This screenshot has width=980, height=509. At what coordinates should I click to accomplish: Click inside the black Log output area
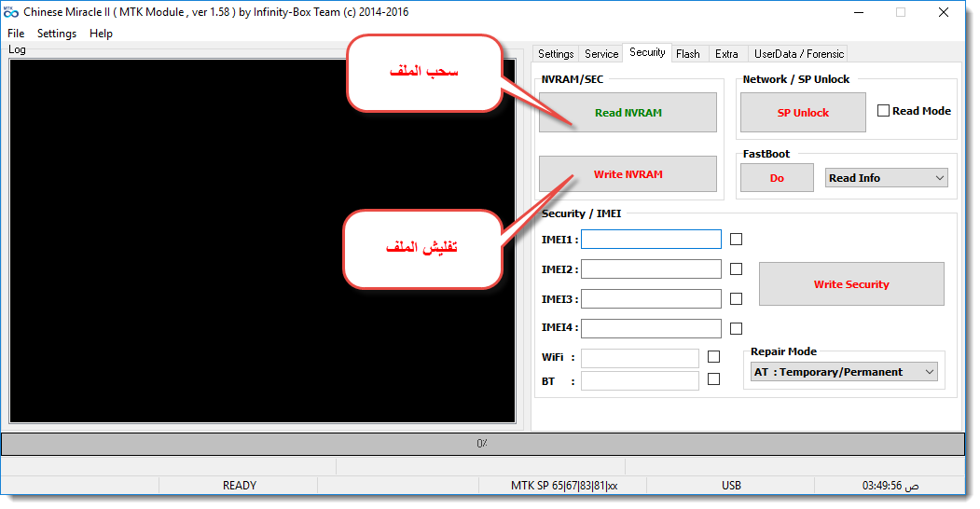tap(263, 241)
